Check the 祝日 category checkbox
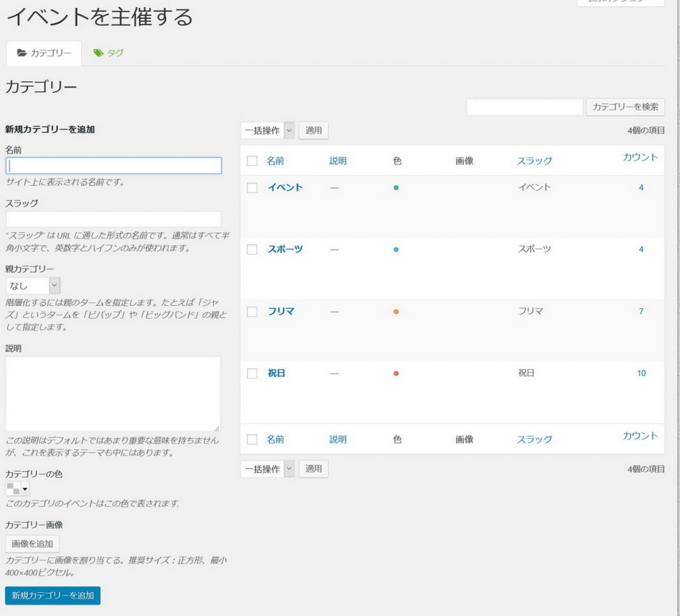This screenshot has width=680, height=616. (x=252, y=374)
